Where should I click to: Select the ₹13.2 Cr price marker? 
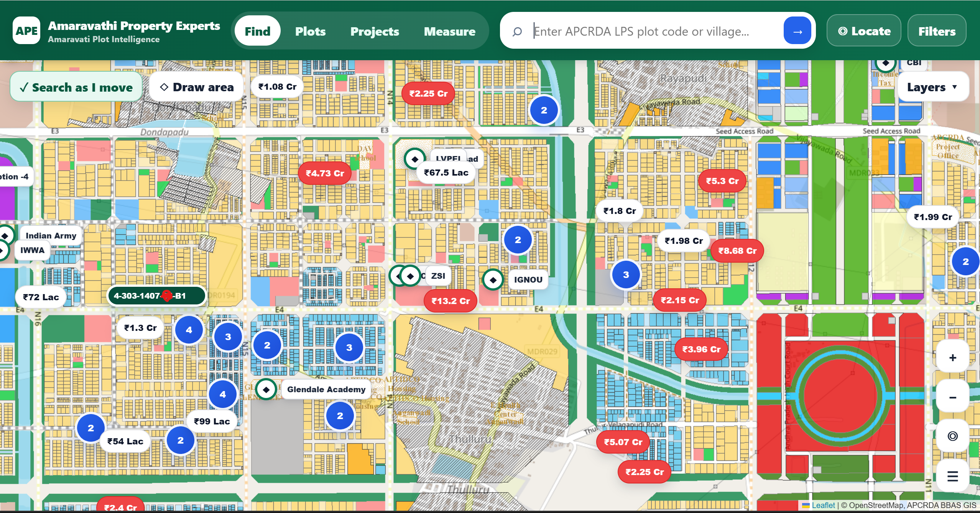coord(451,301)
